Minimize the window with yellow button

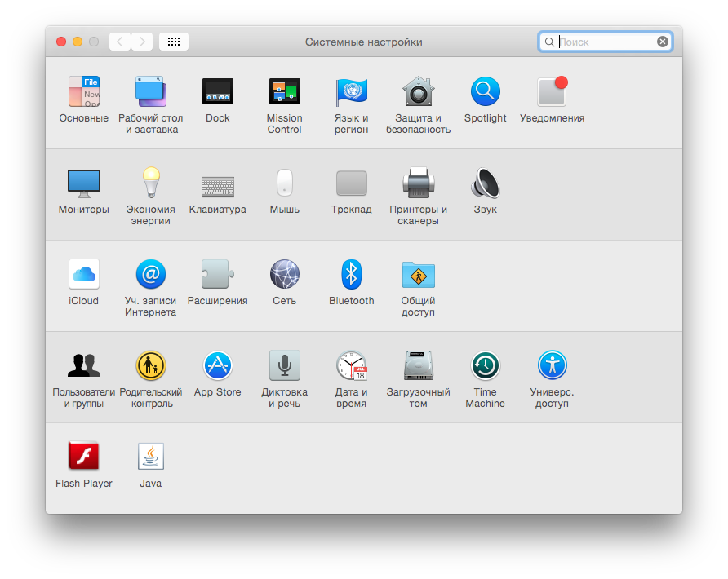pos(78,42)
